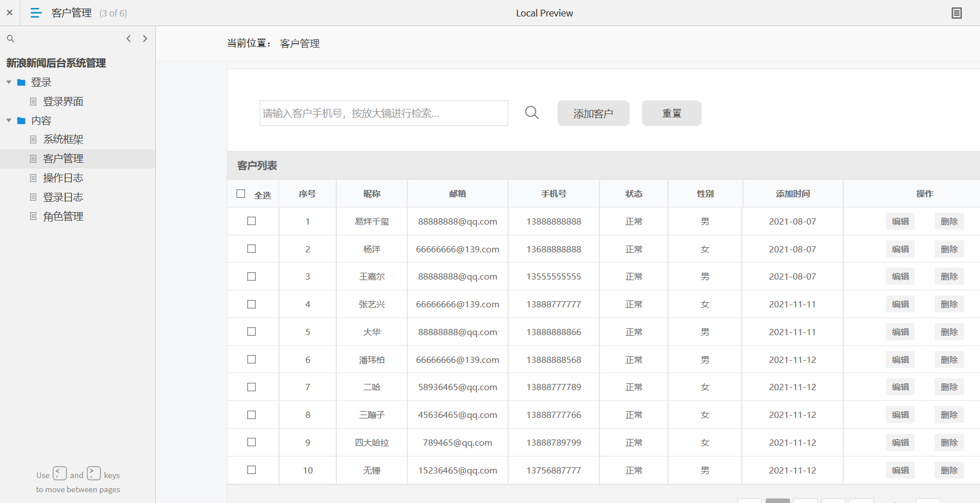Click the 登录 folder icon

pos(22,82)
